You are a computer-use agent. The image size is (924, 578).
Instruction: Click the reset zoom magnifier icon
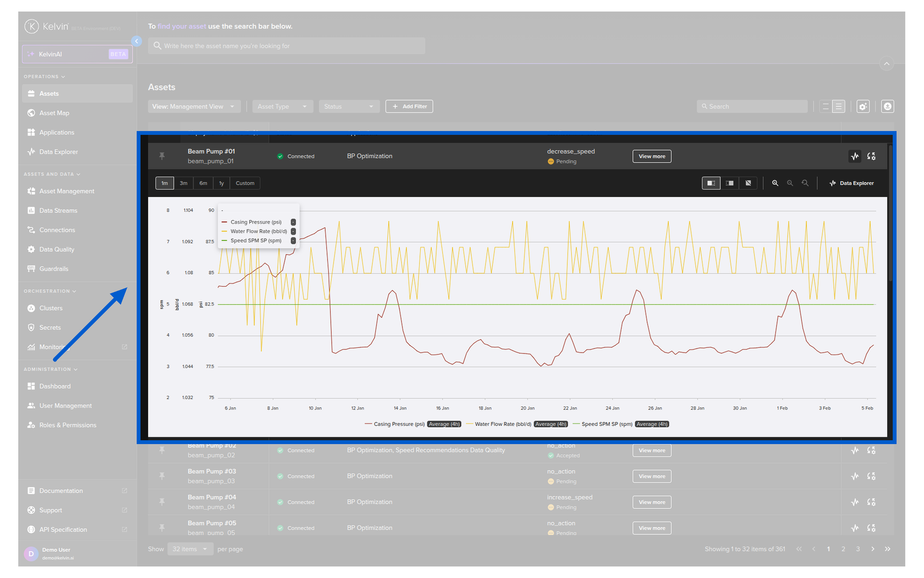tap(805, 183)
